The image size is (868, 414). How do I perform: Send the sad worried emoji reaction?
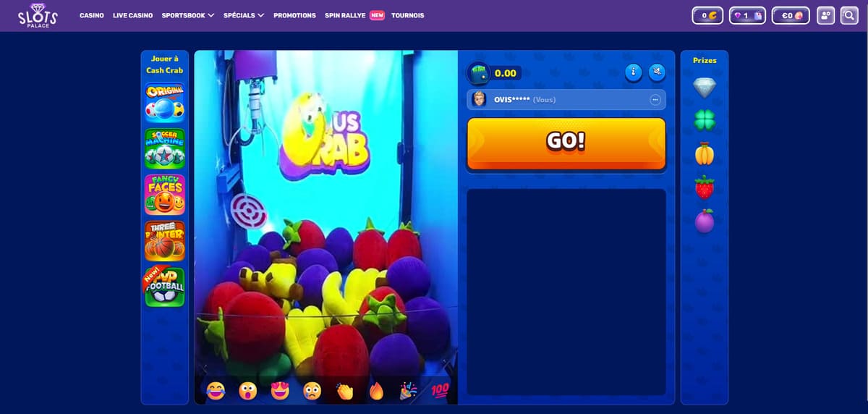click(x=312, y=391)
